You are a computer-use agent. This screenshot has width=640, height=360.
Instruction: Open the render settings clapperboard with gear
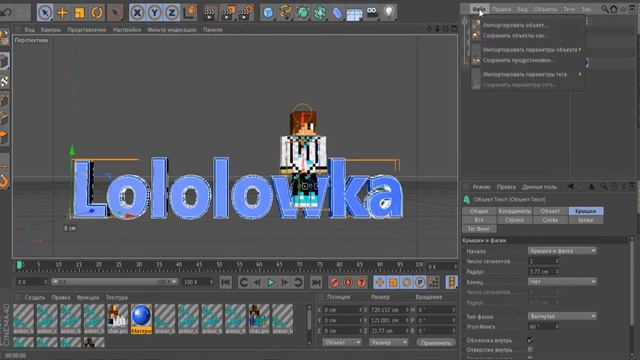click(246, 13)
